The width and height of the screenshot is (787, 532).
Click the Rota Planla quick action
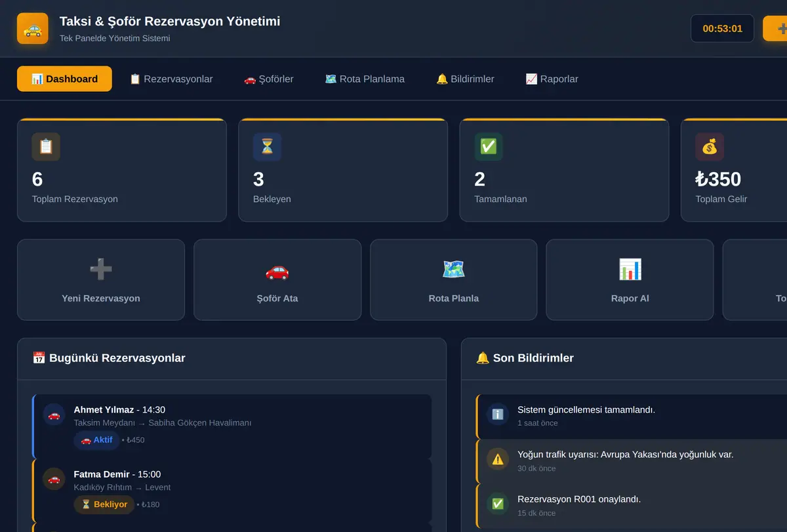click(x=454, y=279)
